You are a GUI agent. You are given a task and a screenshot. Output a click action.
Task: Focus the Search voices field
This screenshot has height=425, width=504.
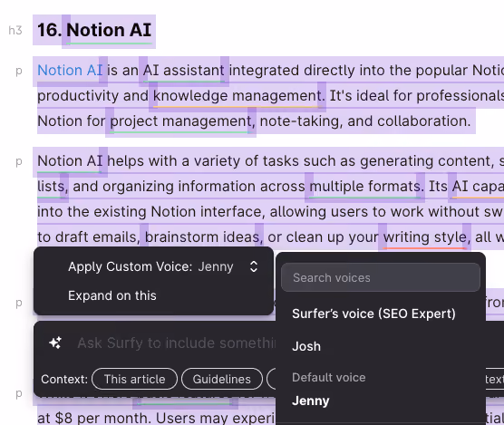coord(381,277)
